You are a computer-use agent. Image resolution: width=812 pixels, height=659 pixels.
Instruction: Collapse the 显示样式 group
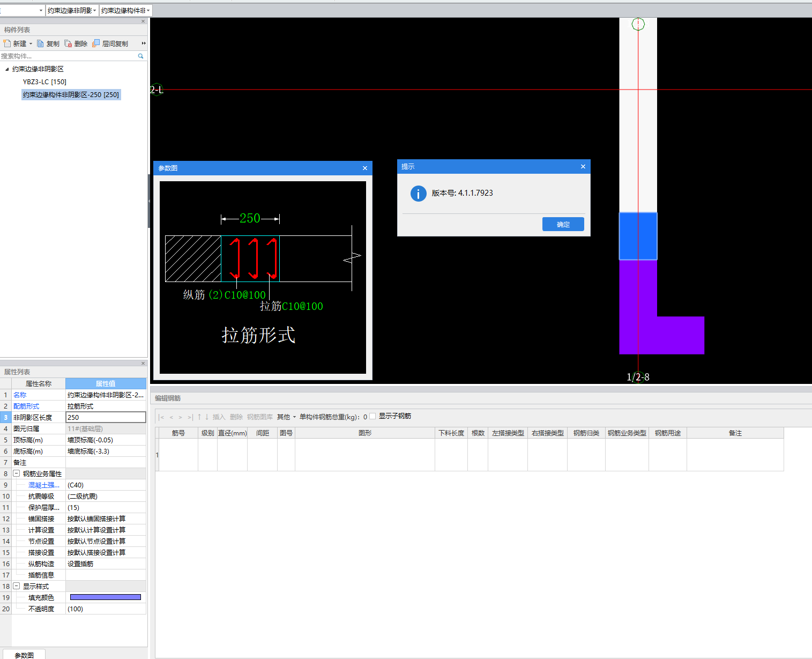(17, 586)
